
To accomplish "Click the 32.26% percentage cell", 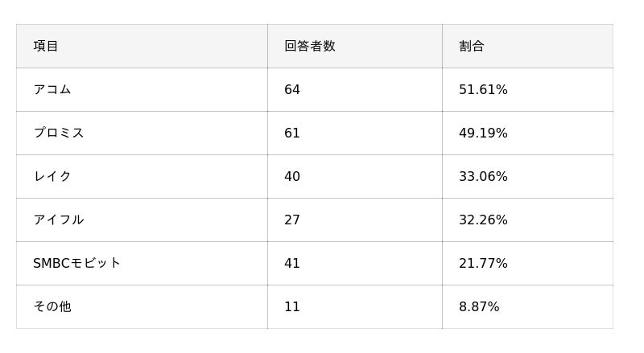I will click(483, 220).
